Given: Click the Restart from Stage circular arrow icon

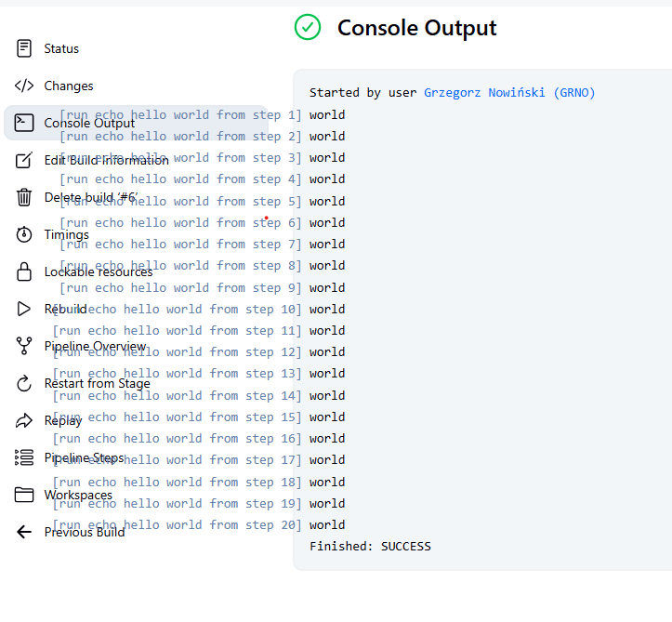Looking at the screenshot, I should pyautogui.click(x=24, y=383).
